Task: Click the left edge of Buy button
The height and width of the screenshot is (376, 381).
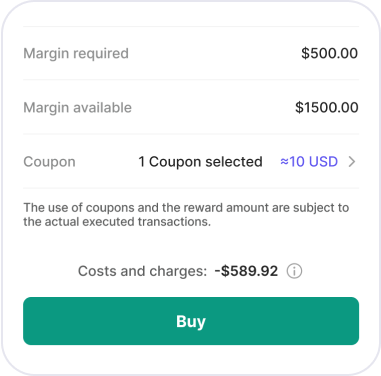Action: (x=27, y=321)
